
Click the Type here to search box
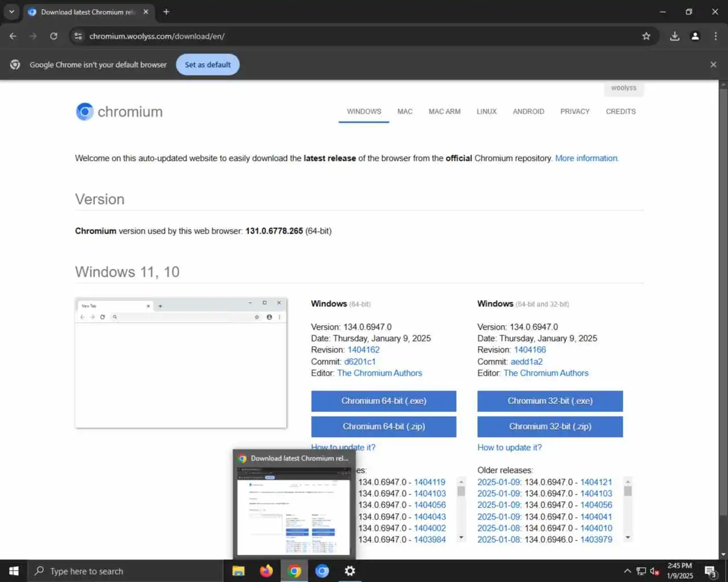[x=125, y=571]
